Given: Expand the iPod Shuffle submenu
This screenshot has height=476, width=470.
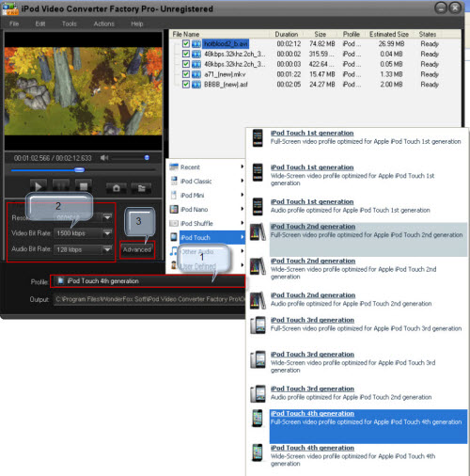Looking at the screenshot, I should point(242,223).
